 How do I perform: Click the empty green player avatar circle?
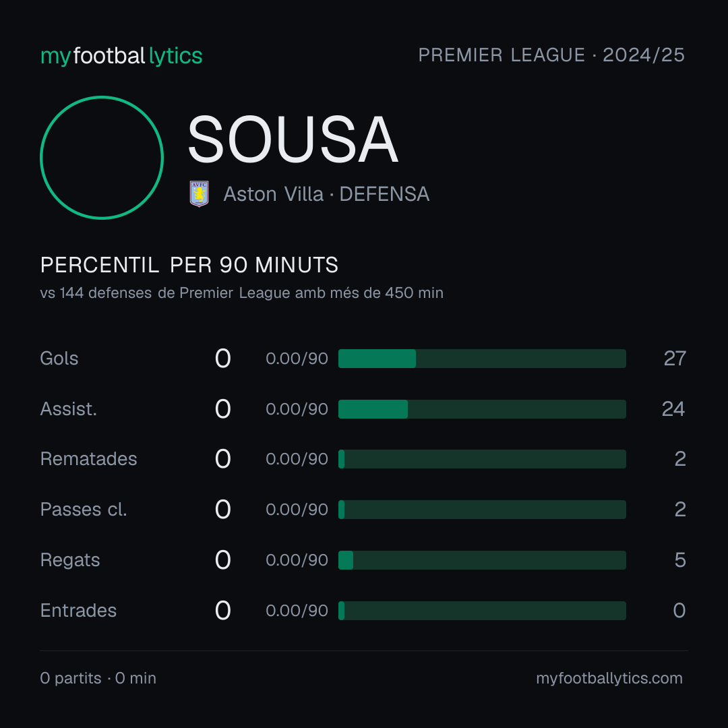(102, 157)
